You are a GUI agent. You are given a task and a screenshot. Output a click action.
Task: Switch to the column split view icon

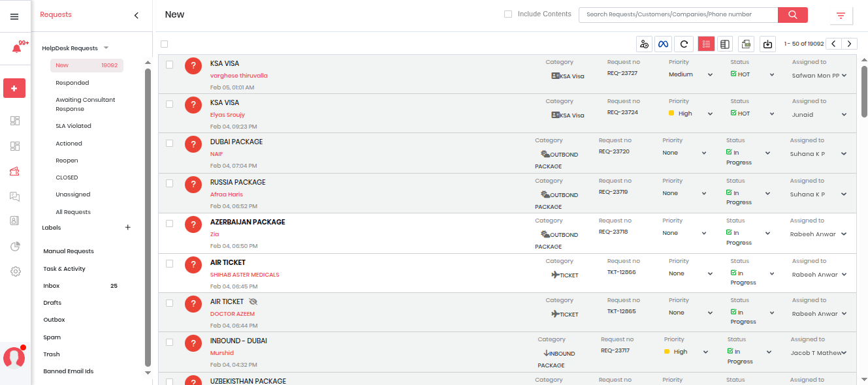(x=724, y=44)
